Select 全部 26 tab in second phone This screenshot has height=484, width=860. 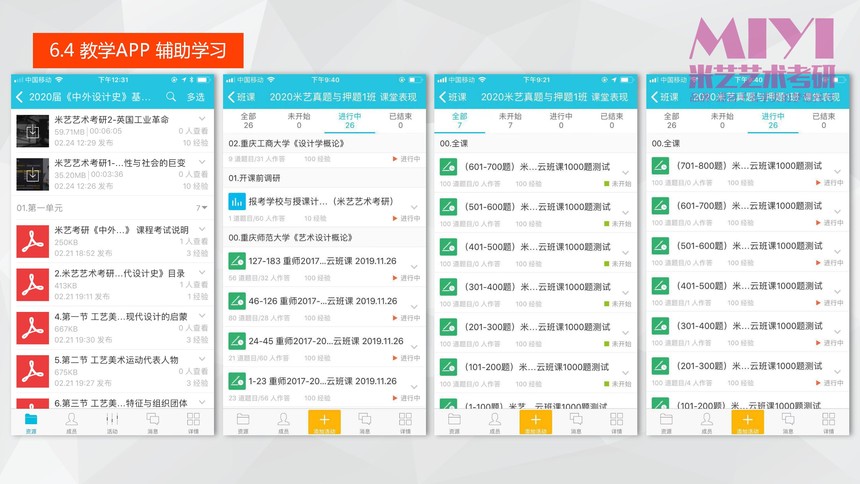(x=248, y=121)
